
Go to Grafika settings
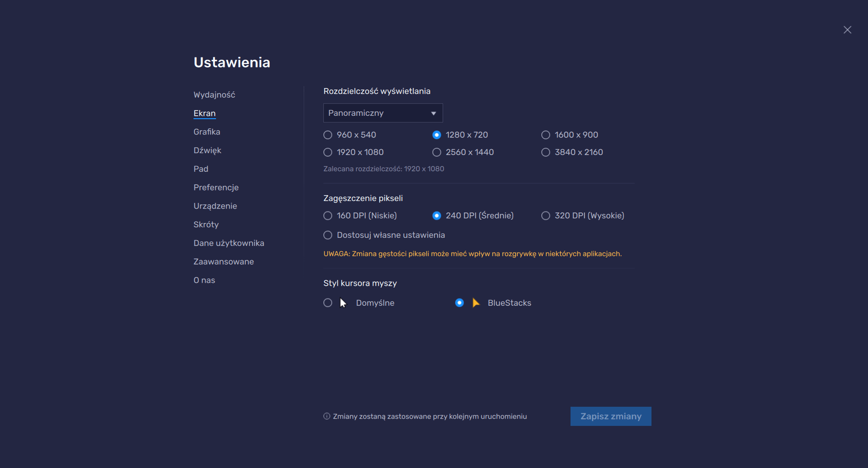(x=207, y=132)
